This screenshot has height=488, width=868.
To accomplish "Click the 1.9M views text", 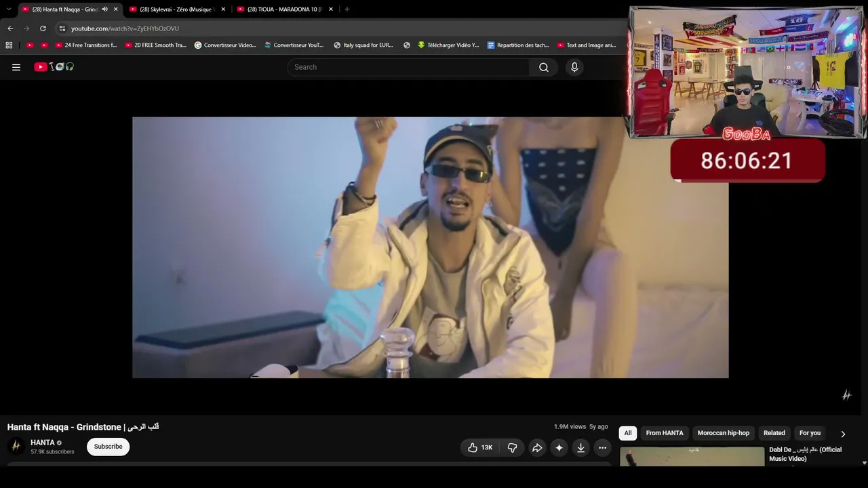I will click(x=570, y=427).
